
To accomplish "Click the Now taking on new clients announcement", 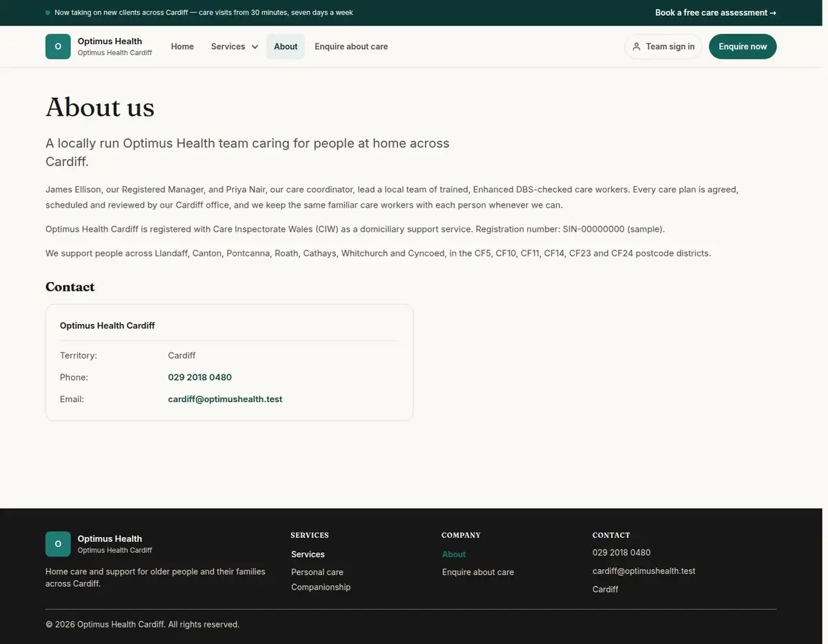I will (204, 13).
